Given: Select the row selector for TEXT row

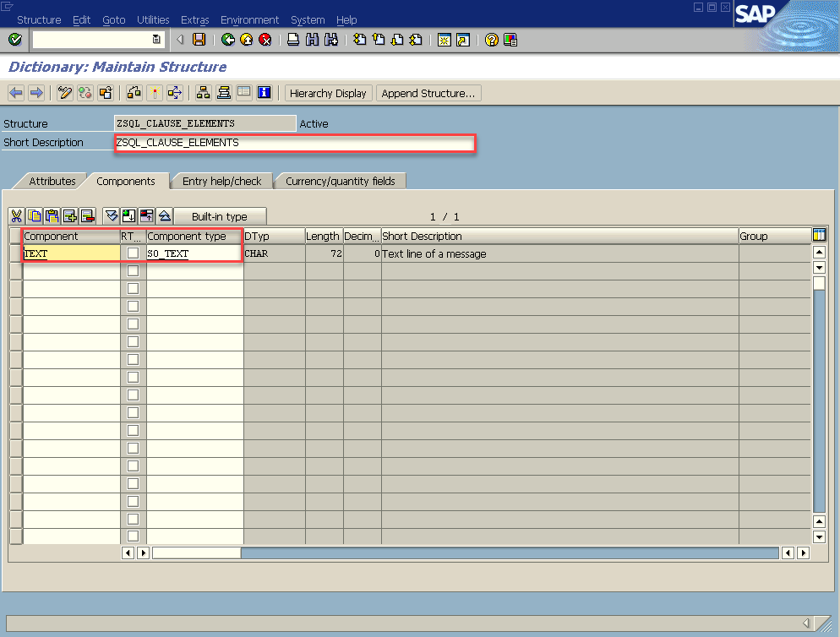Looking at the screenshot, I should click(16, 253).
